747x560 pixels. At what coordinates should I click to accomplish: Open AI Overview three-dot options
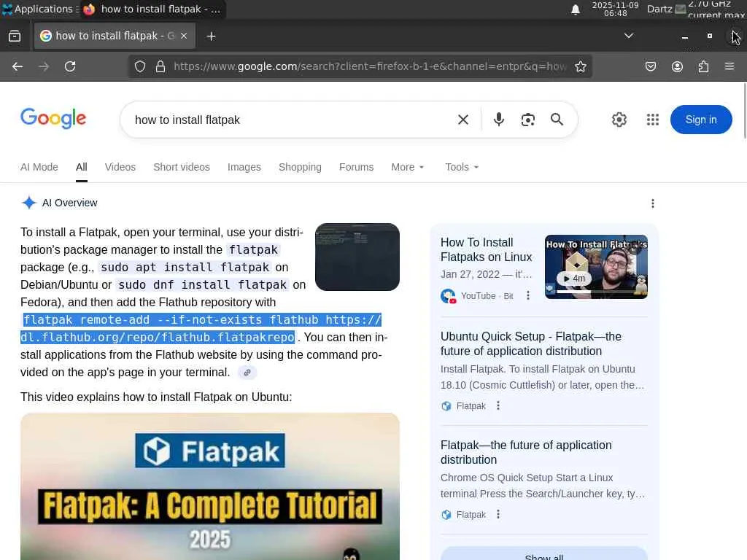coord(653,203)
